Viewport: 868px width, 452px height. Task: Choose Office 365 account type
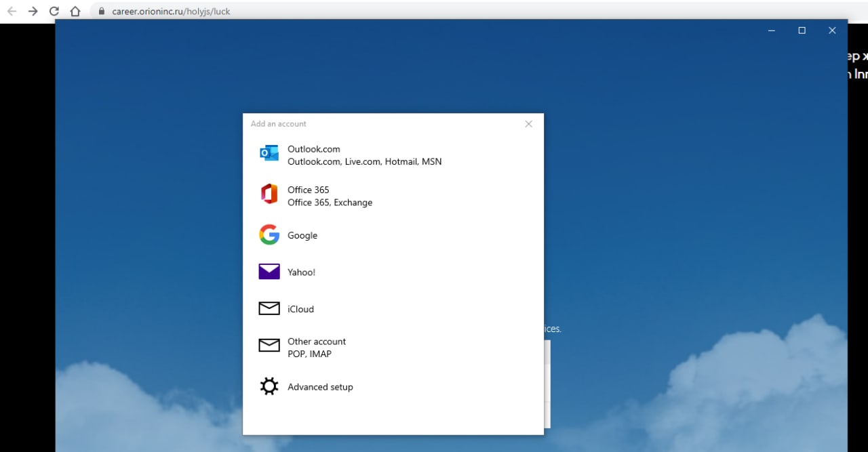point(393,195)
